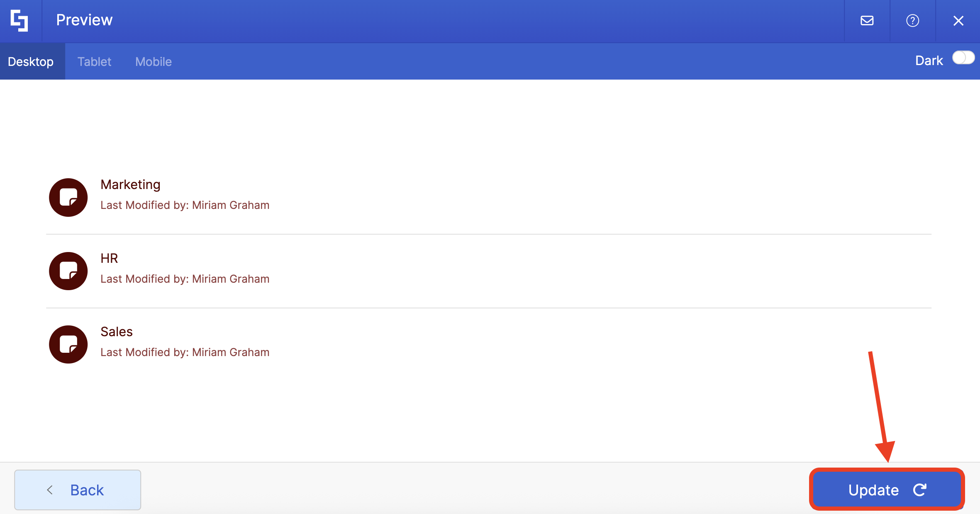Open the help question mark icon
The width and height of the screenshot is (980, 514).
click(x=912, y=20)
